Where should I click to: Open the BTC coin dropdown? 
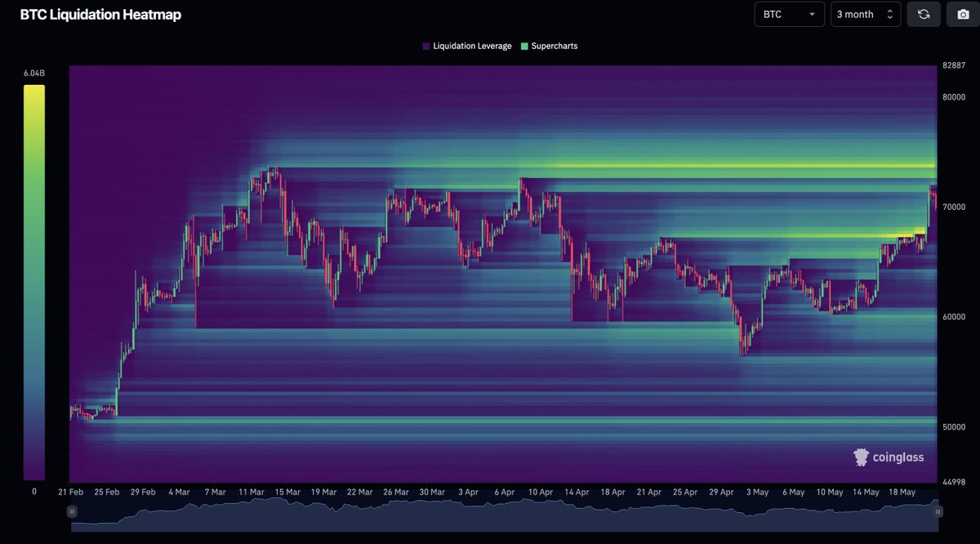tap(790, 14)
